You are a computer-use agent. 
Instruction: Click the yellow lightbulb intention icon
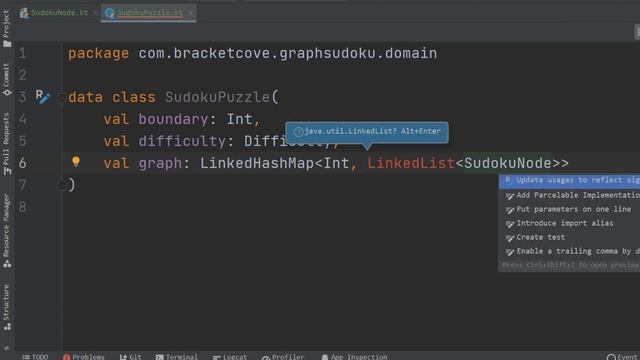point(76,162)
